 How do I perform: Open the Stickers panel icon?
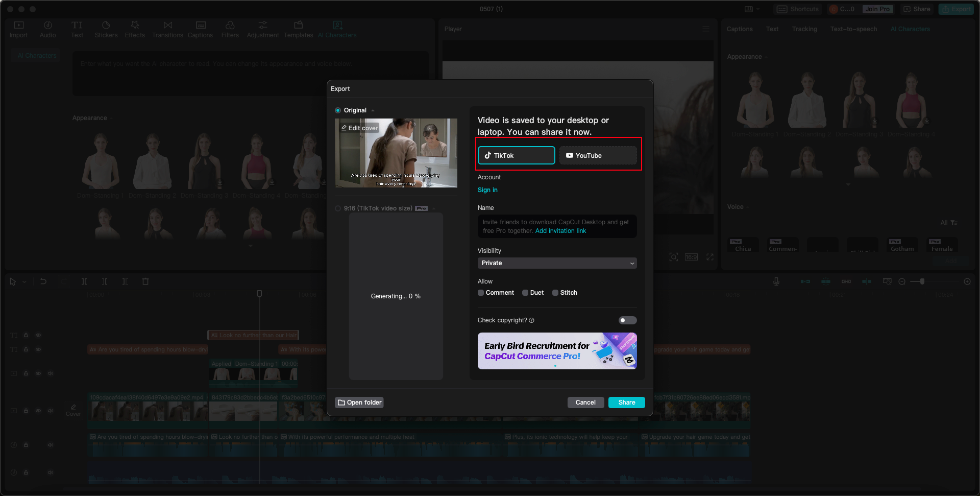(x=106, y=30)
